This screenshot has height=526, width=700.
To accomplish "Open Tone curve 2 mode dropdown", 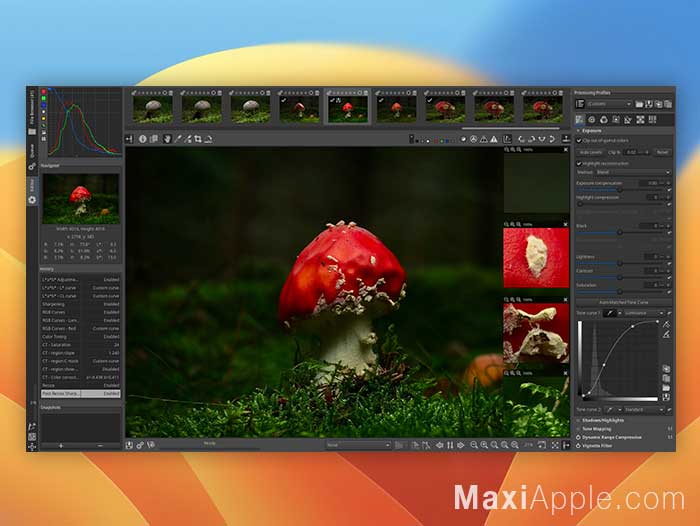I will click(644, 409).
